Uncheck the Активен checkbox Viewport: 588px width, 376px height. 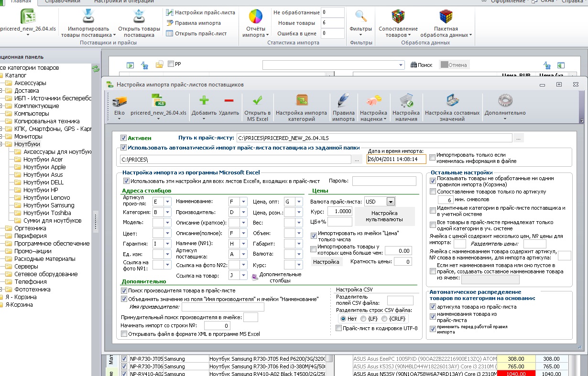(x=124, y=138)
